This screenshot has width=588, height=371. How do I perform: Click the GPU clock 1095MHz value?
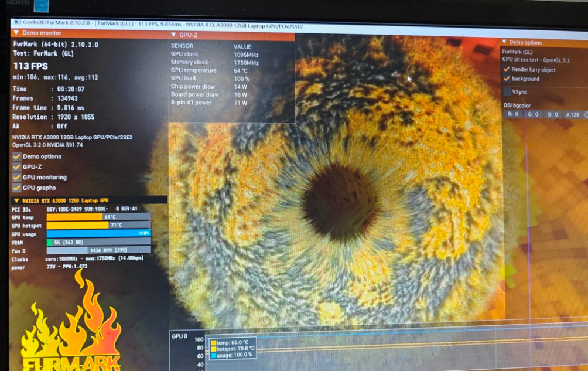[246, 55]
